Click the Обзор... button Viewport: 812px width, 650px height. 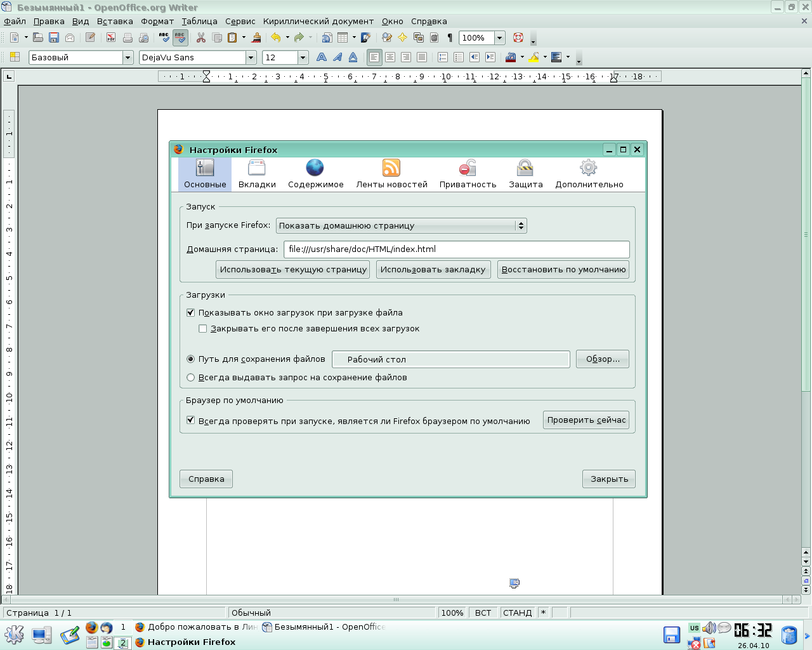[x=603, y=359]
